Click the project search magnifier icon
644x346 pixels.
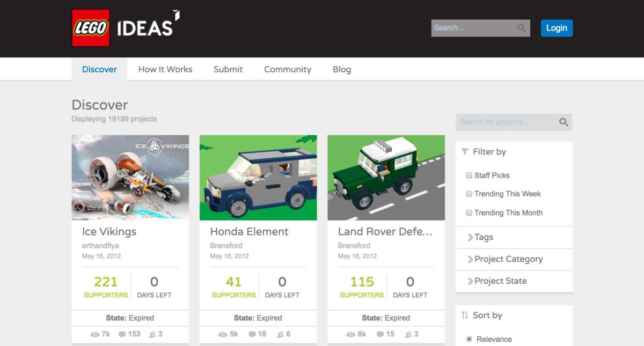tap(563, 122)
